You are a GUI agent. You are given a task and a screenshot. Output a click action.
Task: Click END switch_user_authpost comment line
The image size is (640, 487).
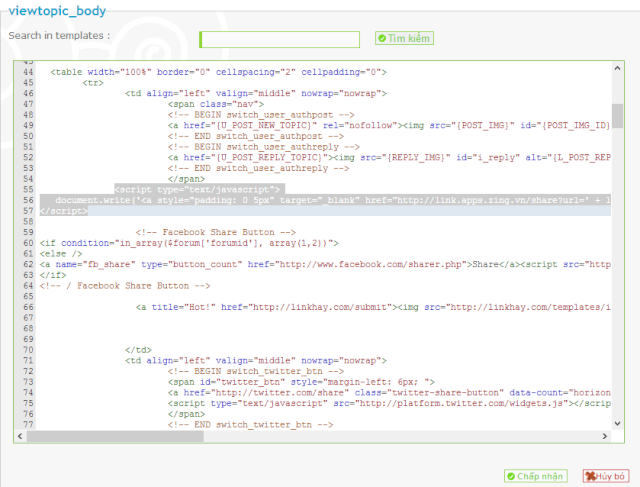(256, 136)
